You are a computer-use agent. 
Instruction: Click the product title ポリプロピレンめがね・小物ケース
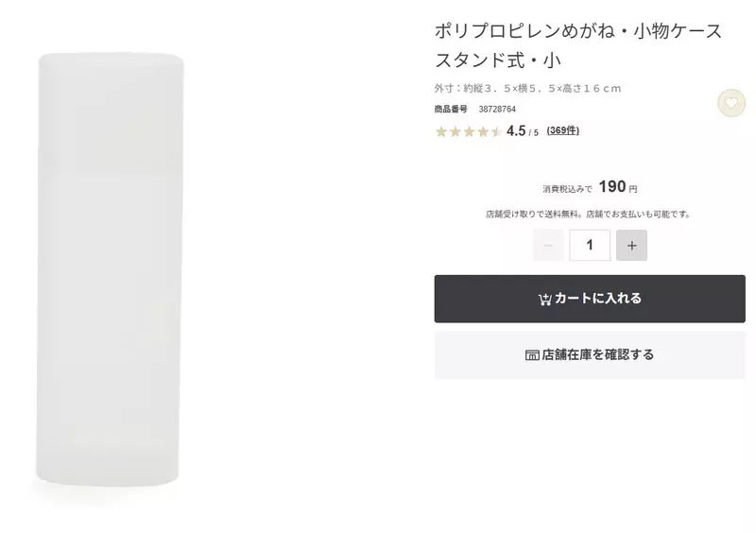tap(578, 31)
